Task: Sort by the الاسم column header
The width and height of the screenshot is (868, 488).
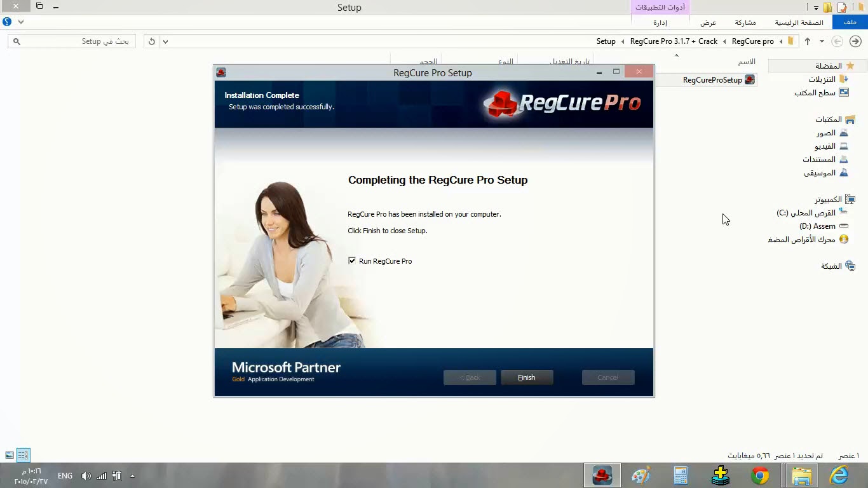Action: point(747,62)
